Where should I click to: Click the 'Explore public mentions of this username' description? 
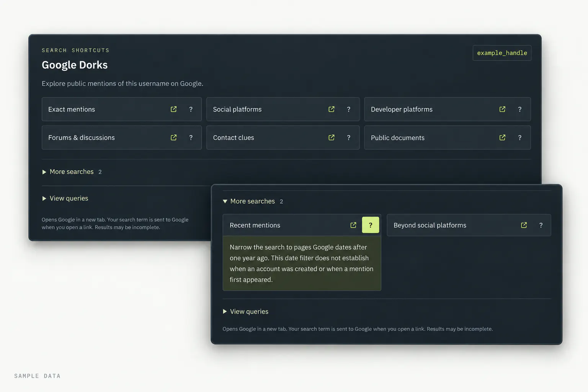coord(122,83)
